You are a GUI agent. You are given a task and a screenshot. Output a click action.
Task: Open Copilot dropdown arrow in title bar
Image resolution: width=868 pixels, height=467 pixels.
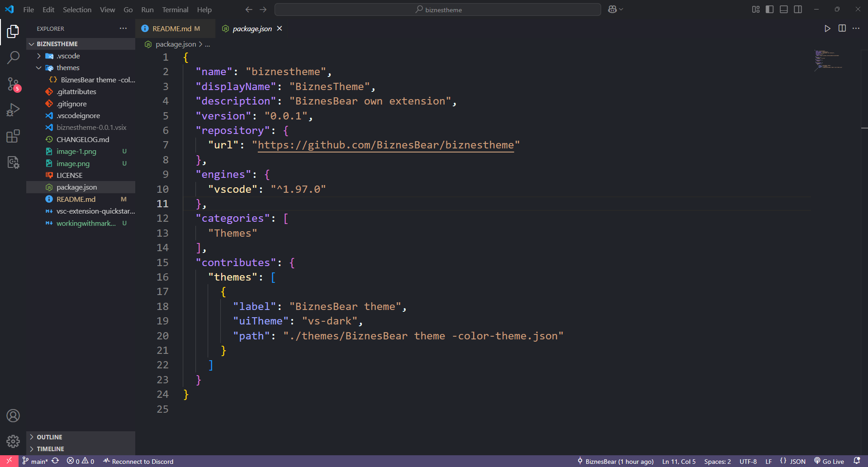pos(621,10)
